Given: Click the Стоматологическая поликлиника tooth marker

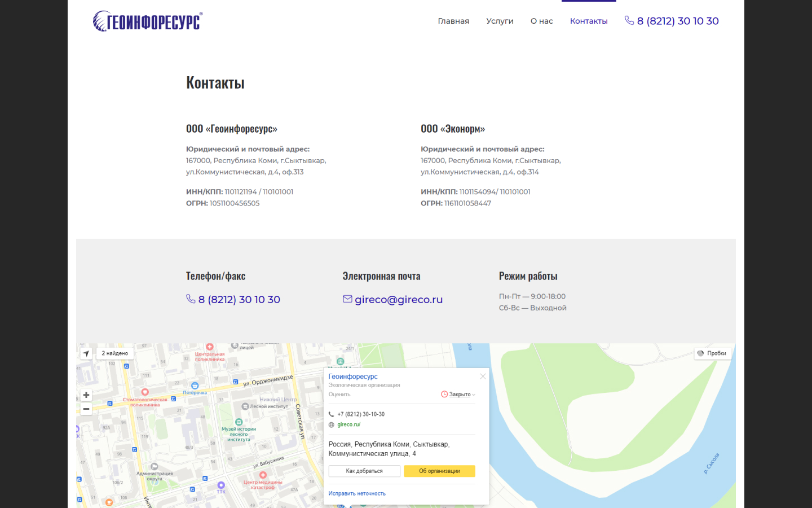Looking at the screenshot, I should [145, 392].
